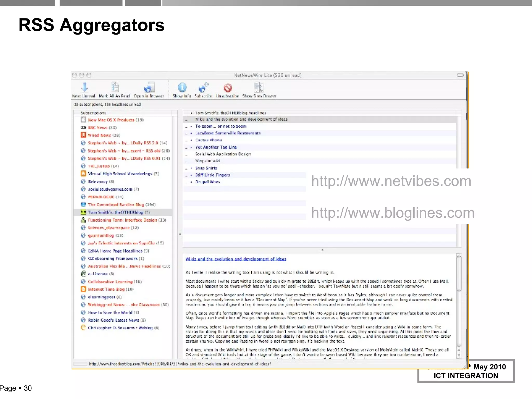Open Virtual High School Meanderings feed

coord(123,174)
